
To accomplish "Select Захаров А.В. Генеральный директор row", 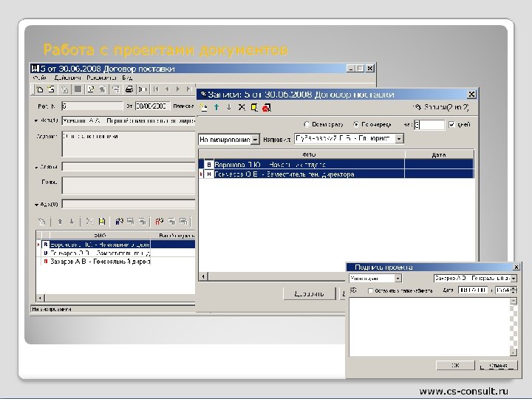I will pyautogui.click(x=116, y=262).
